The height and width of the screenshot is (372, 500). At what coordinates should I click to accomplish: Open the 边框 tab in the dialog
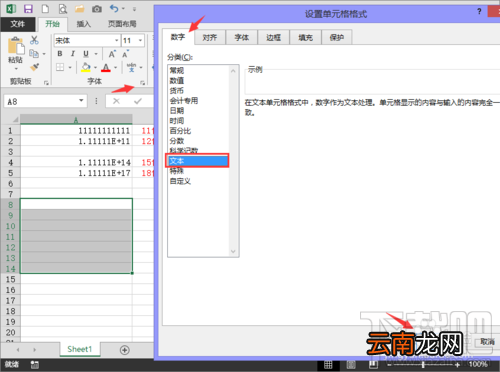[x=274, y=38]
